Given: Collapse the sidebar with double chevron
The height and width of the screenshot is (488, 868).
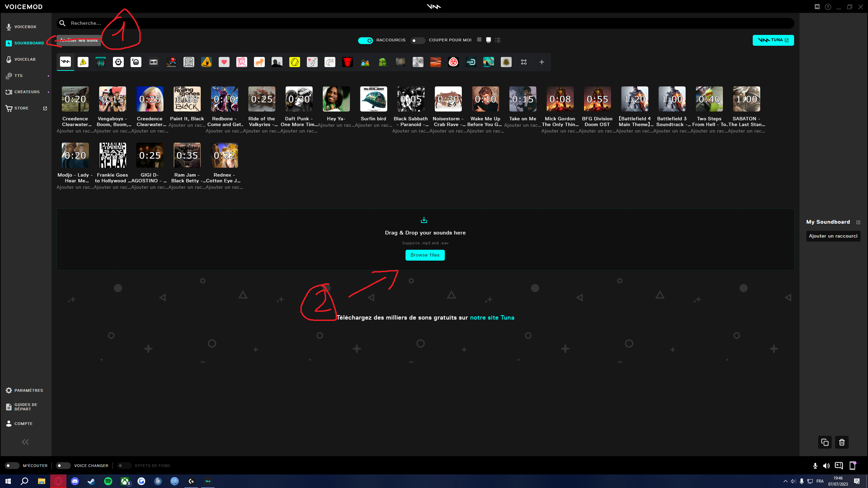Looking at the screenshot, I should [25, 442].
